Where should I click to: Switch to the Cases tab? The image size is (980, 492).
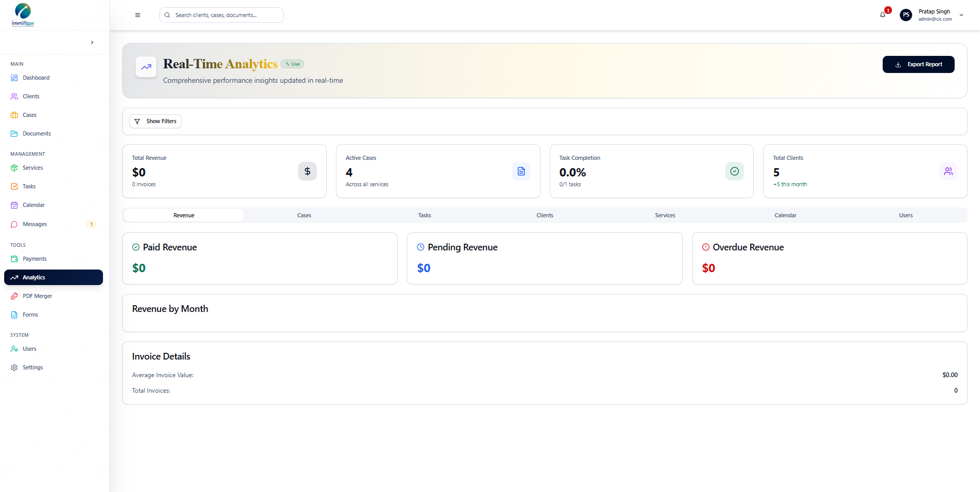pos(304,215)
